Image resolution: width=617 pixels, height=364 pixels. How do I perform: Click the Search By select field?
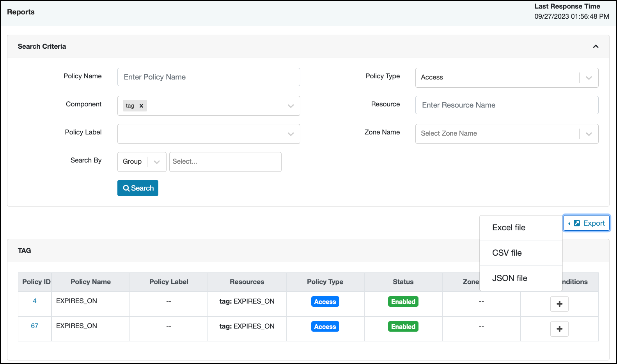coord(225,162)
